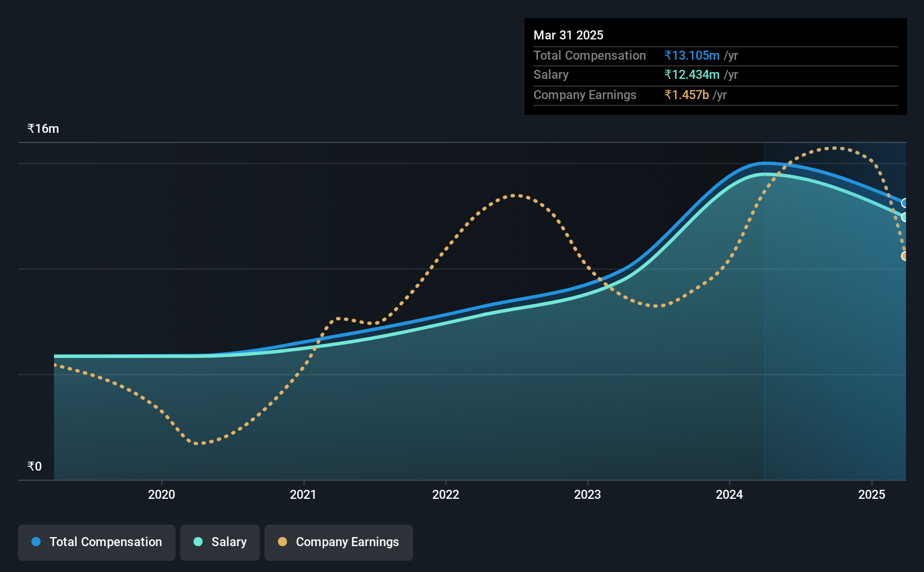This screenshot has width=924, height=572.
Task: Toggle the Salary legend button
Action: (x=220, y=542)
